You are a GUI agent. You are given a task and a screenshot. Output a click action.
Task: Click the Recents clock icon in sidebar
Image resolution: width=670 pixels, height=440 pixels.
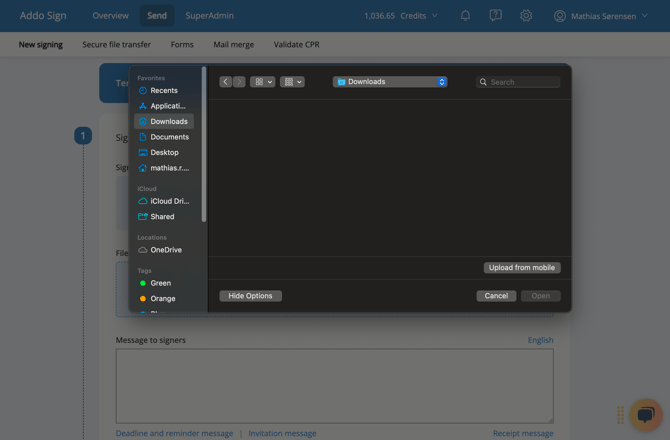[143, 91]
